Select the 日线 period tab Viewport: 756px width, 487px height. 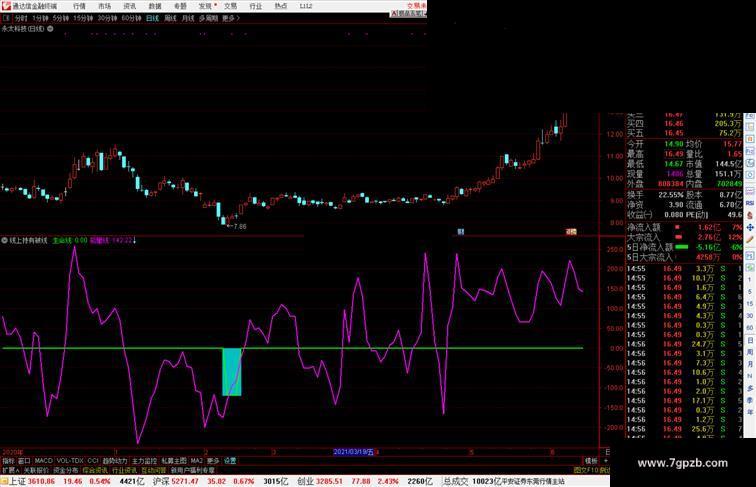click(152, 18)
